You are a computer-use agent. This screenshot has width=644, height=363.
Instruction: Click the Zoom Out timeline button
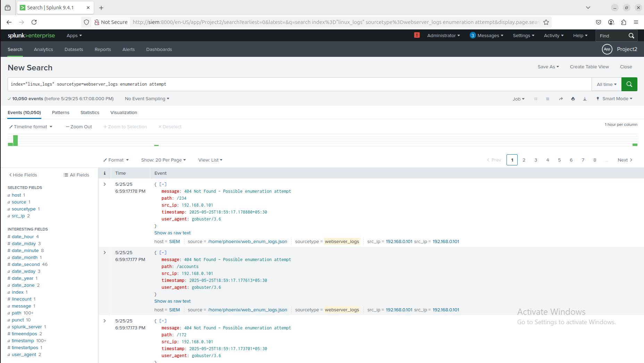79,127
